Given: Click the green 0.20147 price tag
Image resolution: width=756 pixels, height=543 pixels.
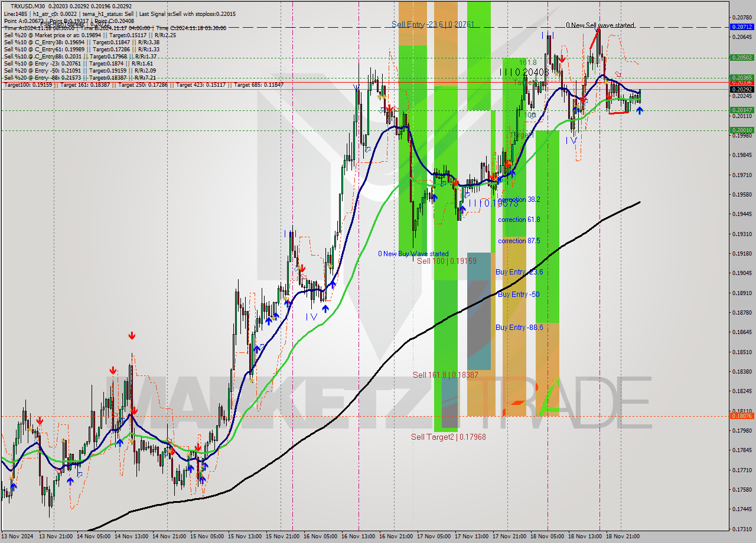Looking at the screenshot, I should pyautogui.click(x=742, y=110).
